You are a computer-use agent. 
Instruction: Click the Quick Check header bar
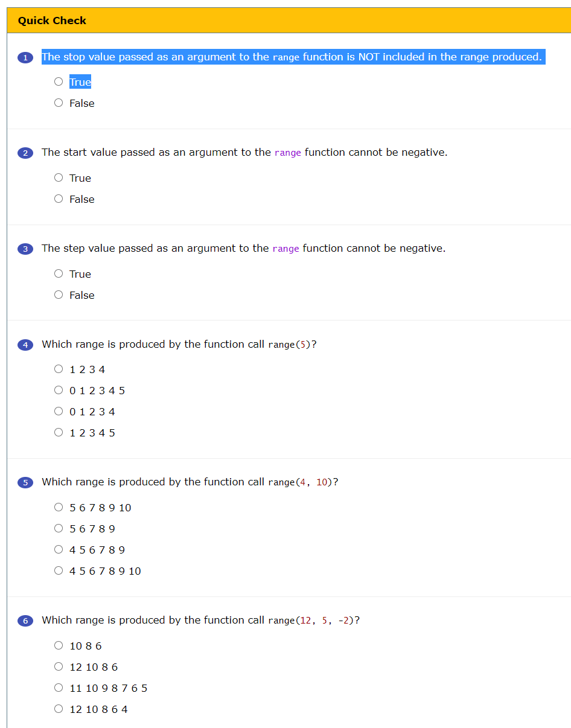[x=285, y=21]
